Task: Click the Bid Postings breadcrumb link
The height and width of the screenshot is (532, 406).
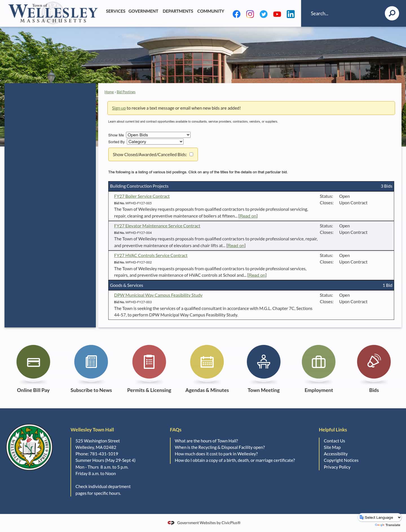Action: coord(126,92)
